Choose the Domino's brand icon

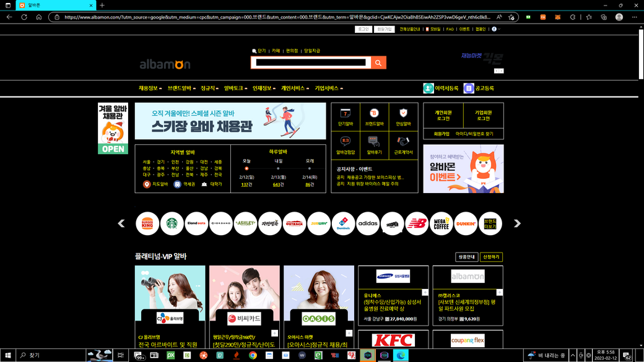[343, 223]
